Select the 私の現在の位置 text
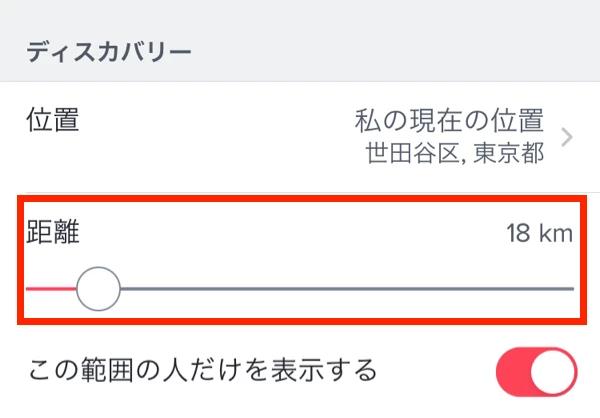This screenshot has height=418, width=600. 449,122
